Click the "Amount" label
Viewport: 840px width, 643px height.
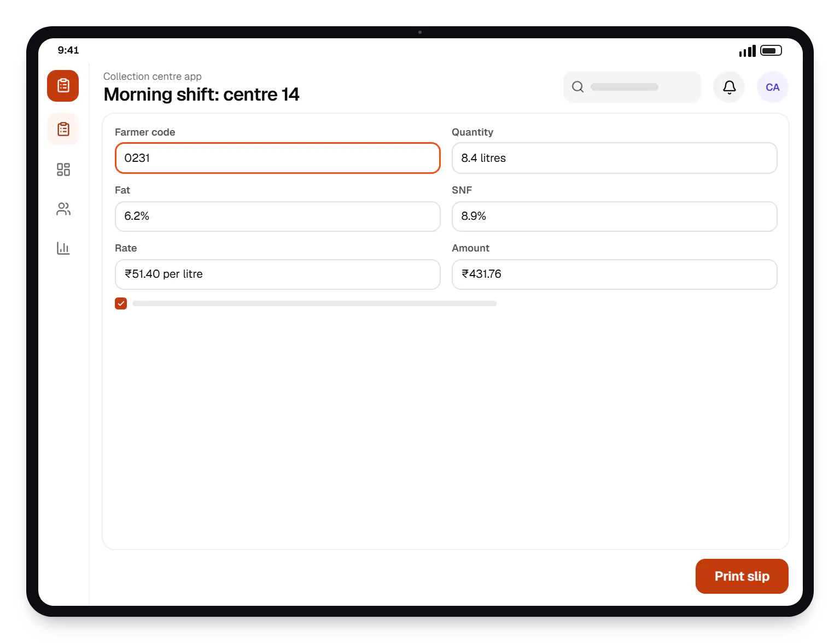pos(470,248)
